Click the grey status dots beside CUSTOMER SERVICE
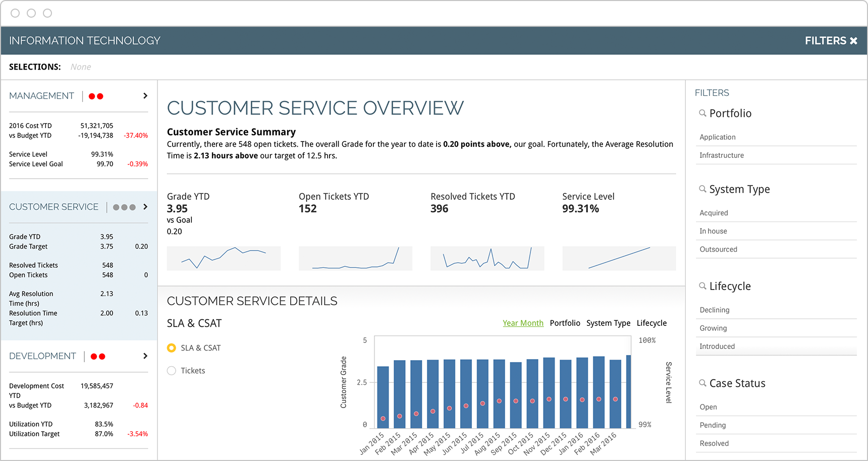868x461 pixels. click(124, 207)
